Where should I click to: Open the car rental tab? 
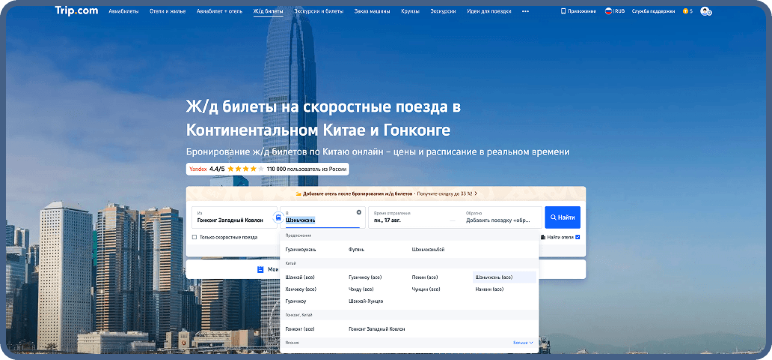tap(372, 11)
